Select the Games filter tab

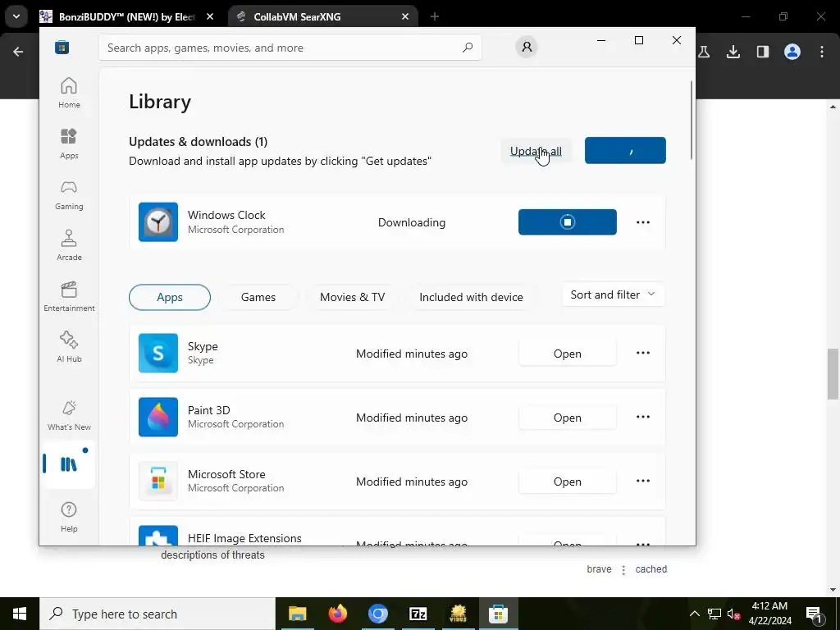pos(258,297)
